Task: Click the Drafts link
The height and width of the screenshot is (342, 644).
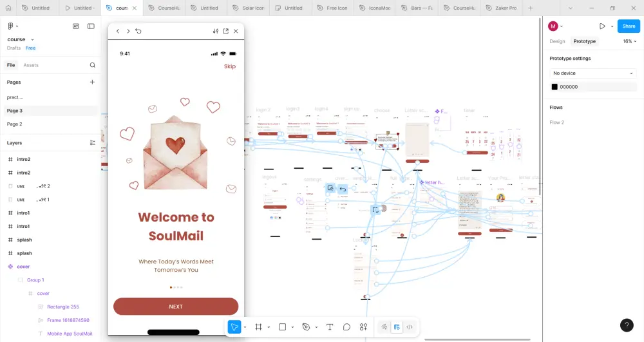Action: point(14,48)
